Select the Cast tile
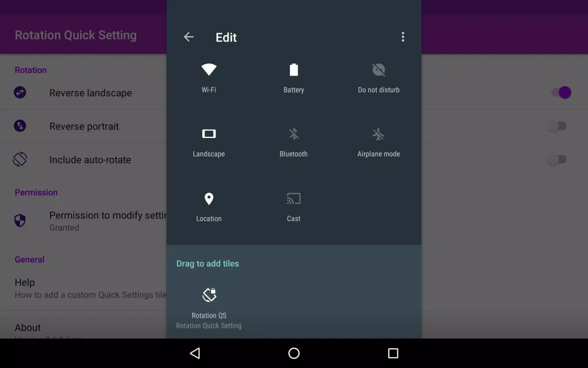Image resolution: width=588 pixels, height=368 pixels. click(294, 207)
